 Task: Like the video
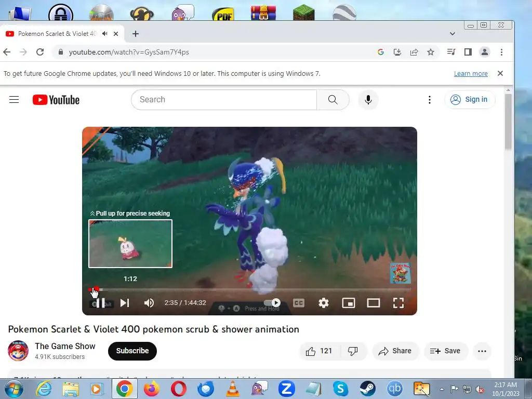point(318,351)
